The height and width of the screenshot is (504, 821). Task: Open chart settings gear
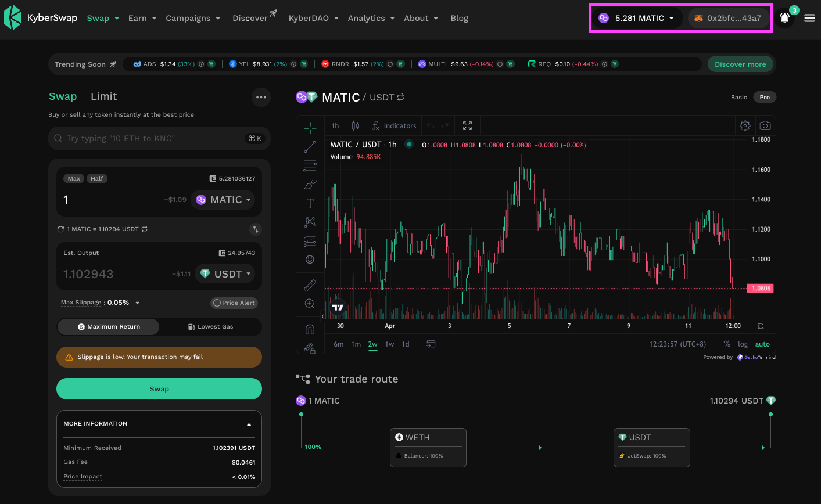pyautogui.click(x=745, y=125)
